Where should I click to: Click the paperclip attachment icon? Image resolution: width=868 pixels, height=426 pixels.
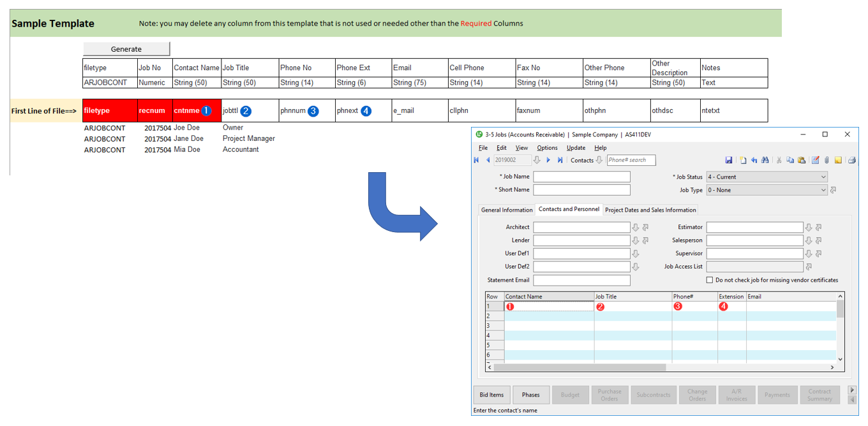827,160
